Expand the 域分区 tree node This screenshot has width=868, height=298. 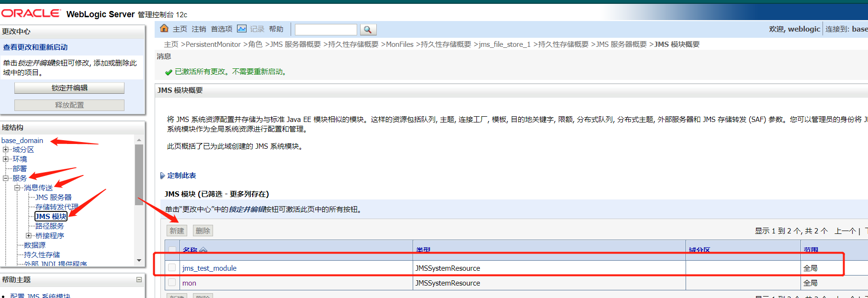[6, 150]
